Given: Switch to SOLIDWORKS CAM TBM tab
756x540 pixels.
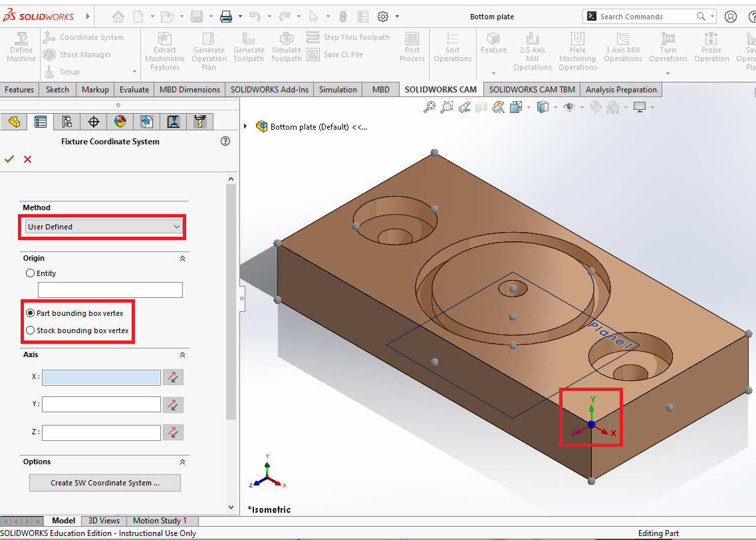Looking at the screenshot, I should [x=532, y=90].
